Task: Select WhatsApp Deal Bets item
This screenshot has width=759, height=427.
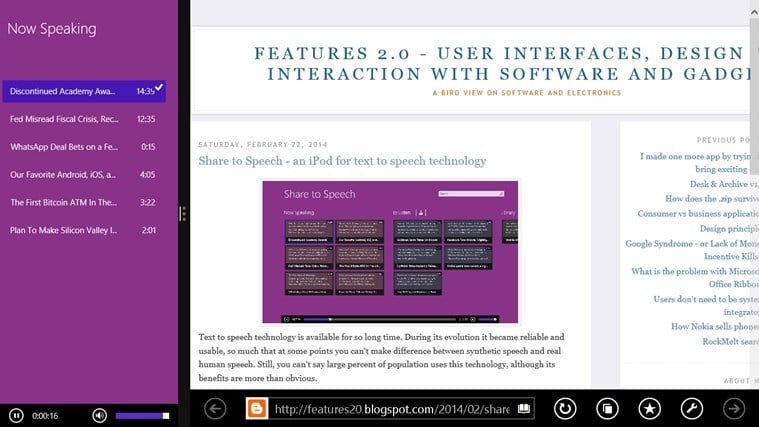Action: pyautogui.click(x=84, y=147)
